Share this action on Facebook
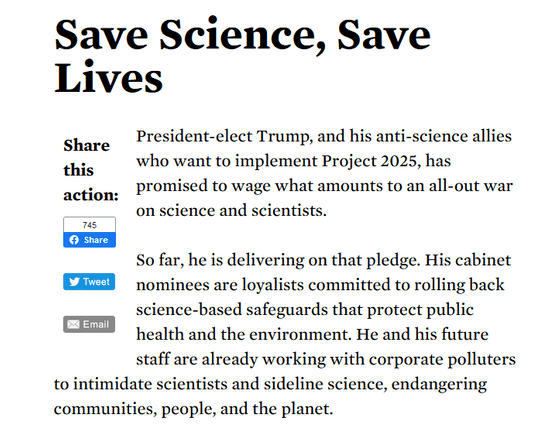This screenshot has width=560, height=440. [x=90, y=240]
